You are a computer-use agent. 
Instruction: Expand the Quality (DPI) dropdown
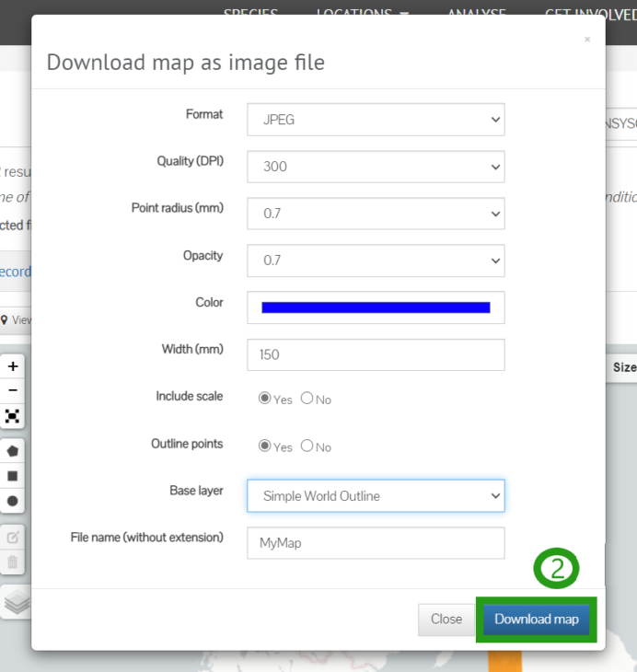pyautogui.click(x=376, y=167)
